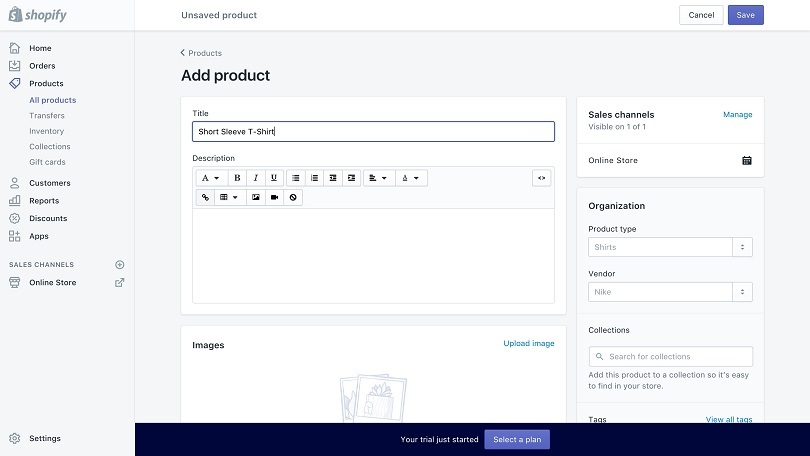Image resolution: width=810 pixels, height=456 pixels.
Task: Clear formatting icon
Action: 293,197
